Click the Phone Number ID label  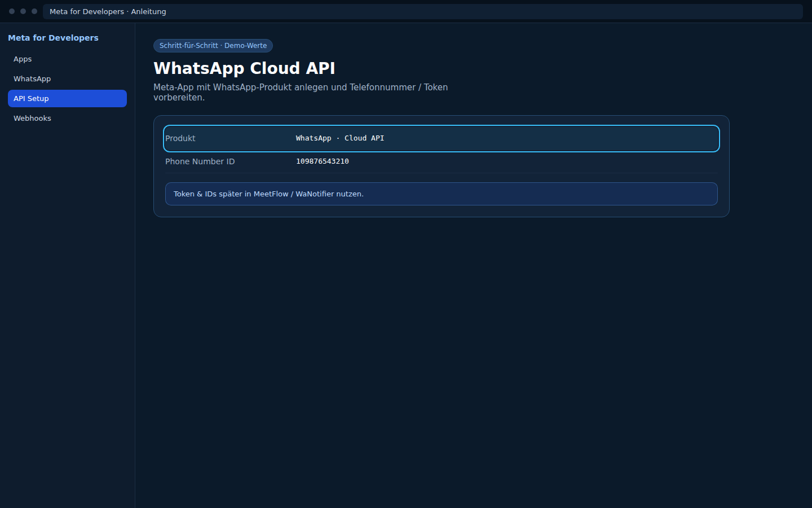point(200,161)
